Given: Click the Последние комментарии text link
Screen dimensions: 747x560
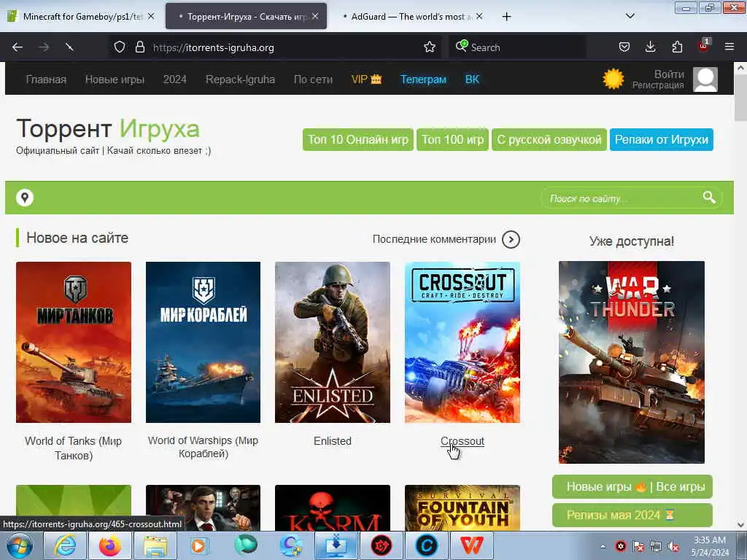Looking at the screenshot, I should (x=434, y=239).
